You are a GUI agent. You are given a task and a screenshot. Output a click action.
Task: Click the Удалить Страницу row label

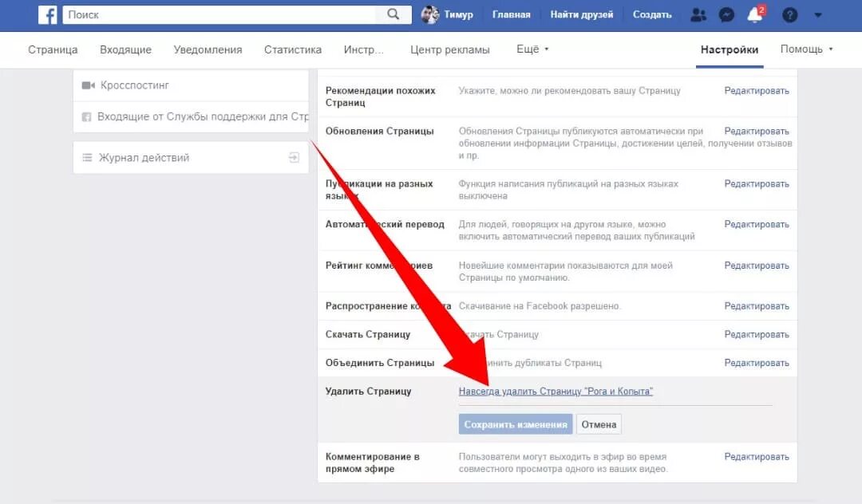coord(368,392)
